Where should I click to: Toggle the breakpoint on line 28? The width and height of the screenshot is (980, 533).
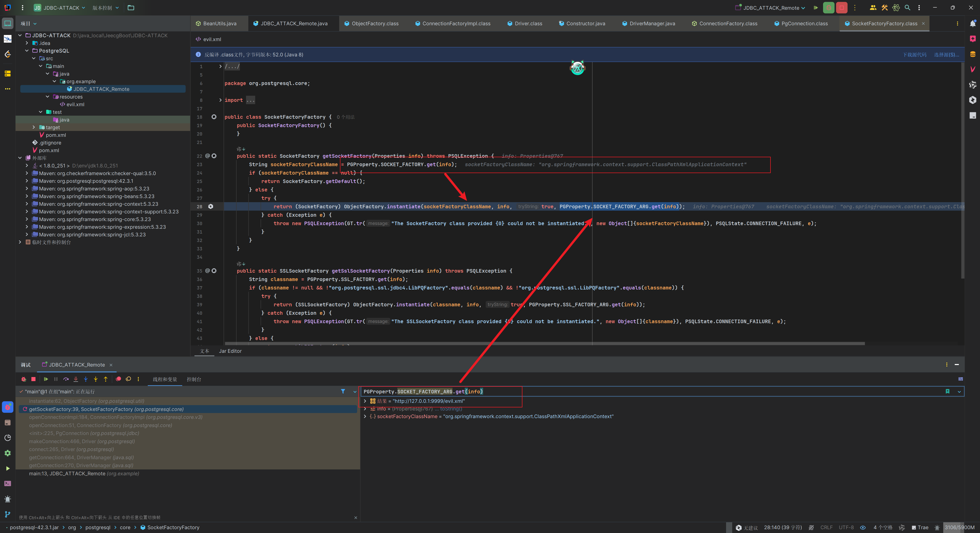pos(211,207)
